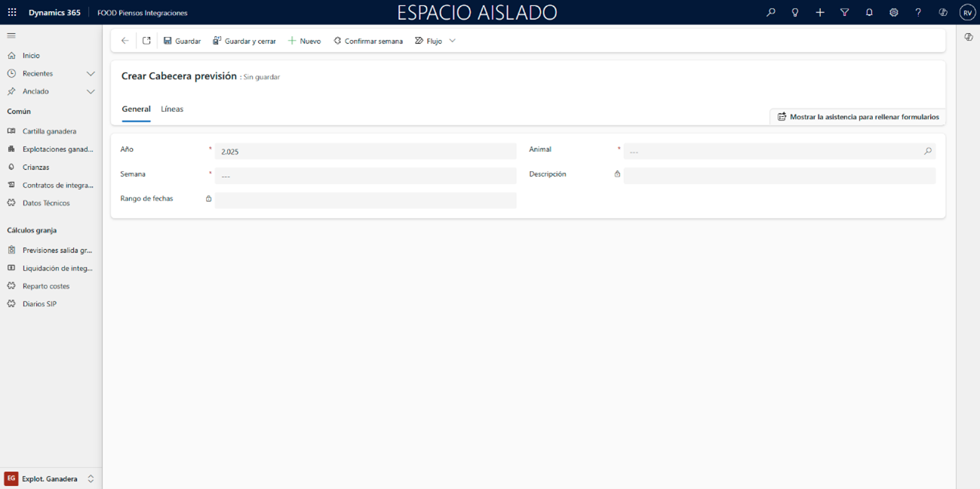This screenshot has width=980, height=489.
Task: Go back using the back arrow
Action: 125,41
